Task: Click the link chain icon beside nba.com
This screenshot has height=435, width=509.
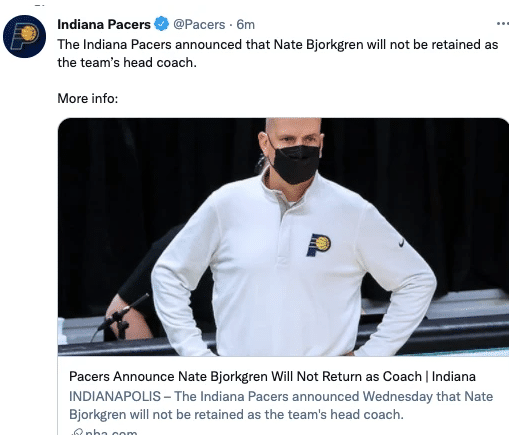Action: pos(76,432)
